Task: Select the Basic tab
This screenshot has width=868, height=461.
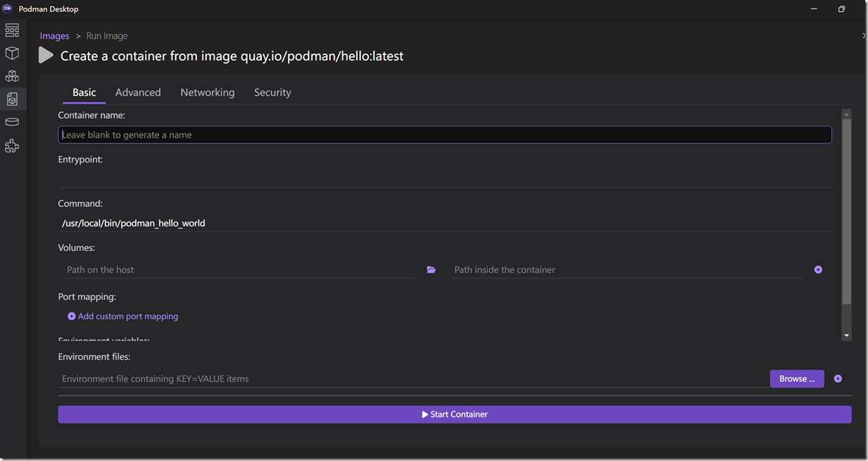Action: 84,92
